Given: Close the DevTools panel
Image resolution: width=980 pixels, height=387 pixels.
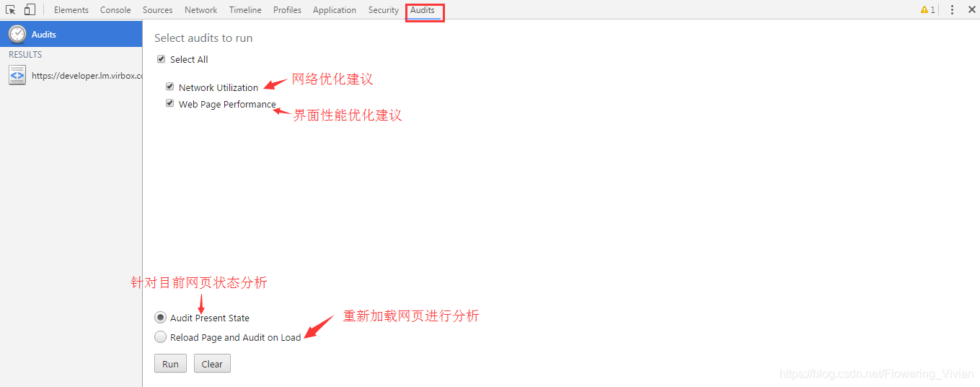Looking at the screenshot, I should [971, 10].
